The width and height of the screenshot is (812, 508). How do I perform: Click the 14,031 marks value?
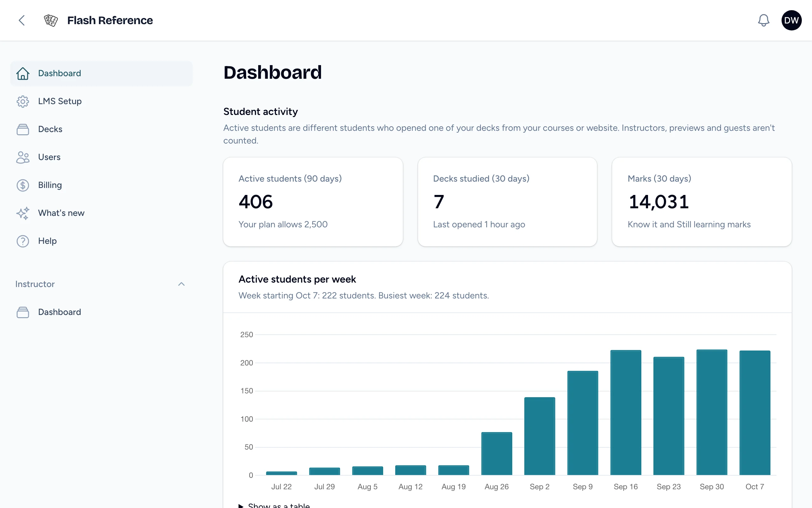pyautogui.click(x=659, y=202)
